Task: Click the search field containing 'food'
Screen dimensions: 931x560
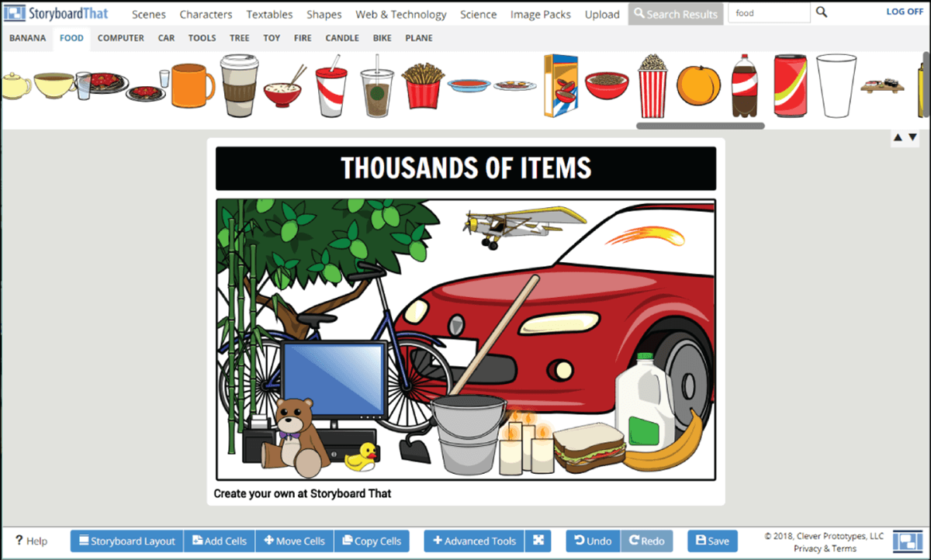Action: [x=768, y=13]
